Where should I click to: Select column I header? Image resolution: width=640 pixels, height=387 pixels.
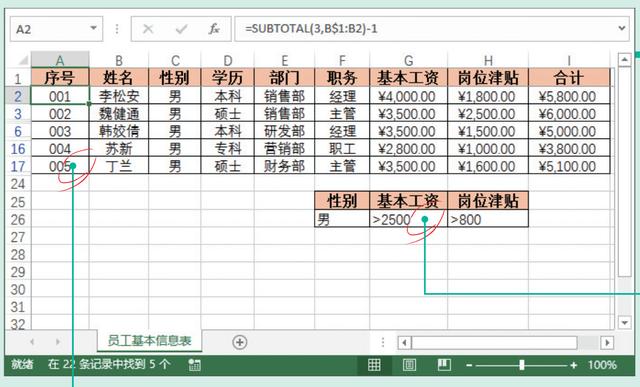click(569, 60)
